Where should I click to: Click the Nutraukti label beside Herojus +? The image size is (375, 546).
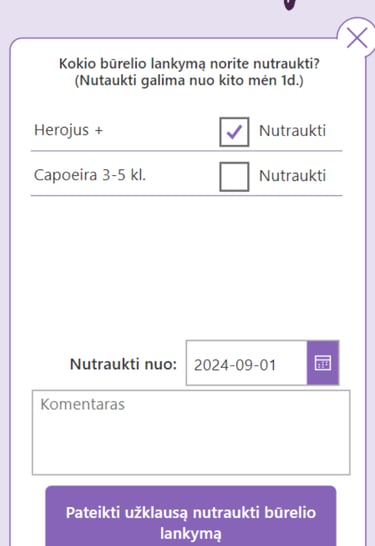point(292,131)
